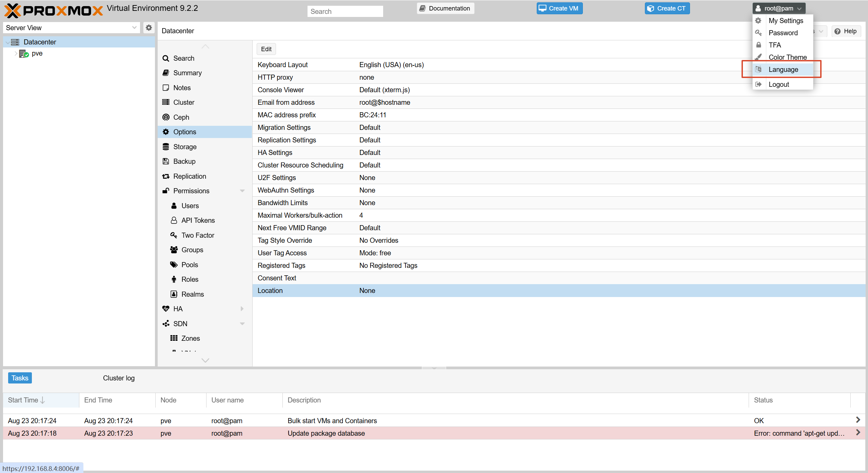
Task: Expand the HA submenu arrow
Action: tap(242, 309)
